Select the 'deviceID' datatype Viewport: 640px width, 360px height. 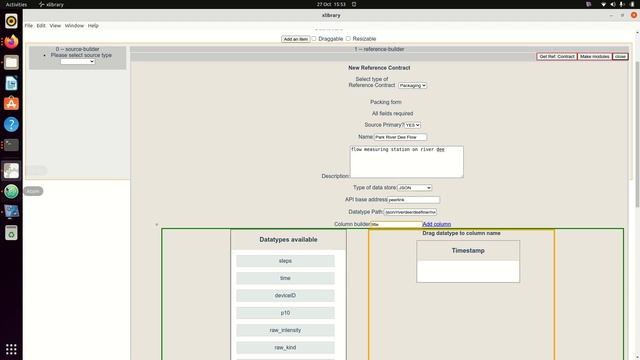coord(285,296)
